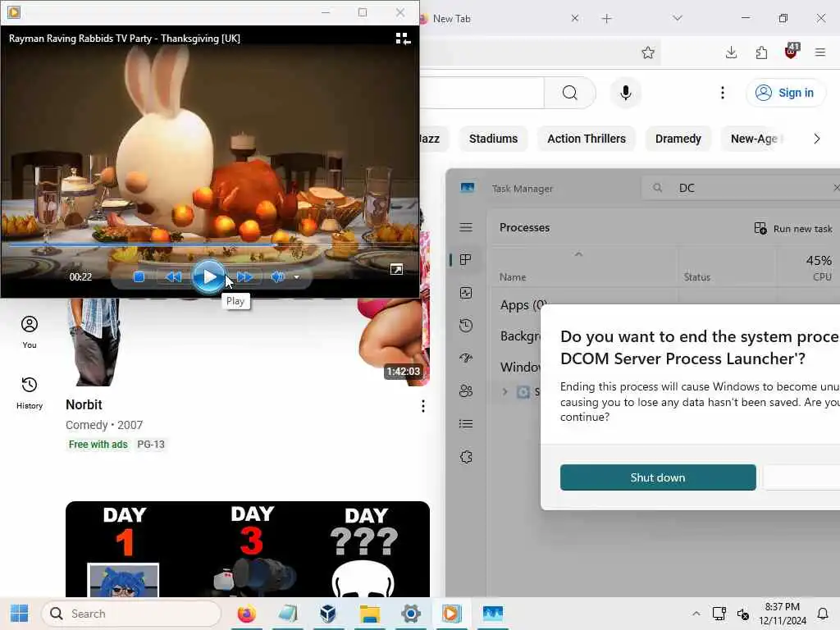Viewport: 840px width, 630px height.
Task: Mute the media player's volume speaker icon
Action: coord(277,277)
